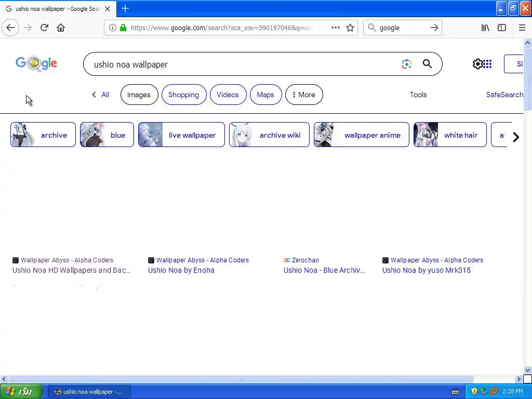Choose the white hair chip
The image size is (532, 399).
(x=450, y=135)
